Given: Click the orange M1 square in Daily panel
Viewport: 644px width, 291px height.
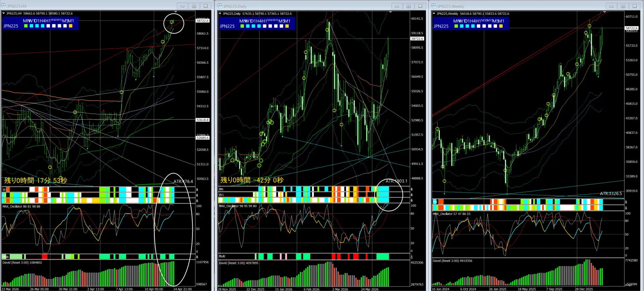Looking at the screenshot, I should click(287, 26).
